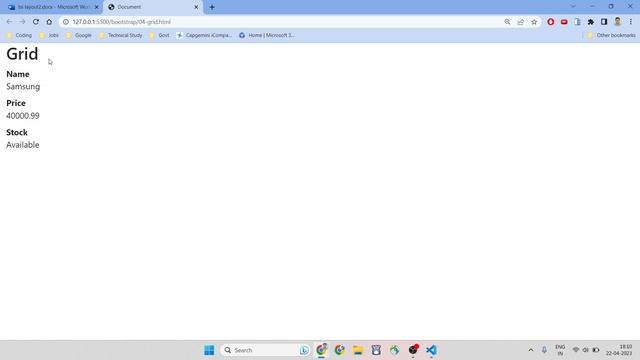Open the Microsoft Store taskbar icon
640x360 pixels.
pyautogui.click(x=376, y=350)
